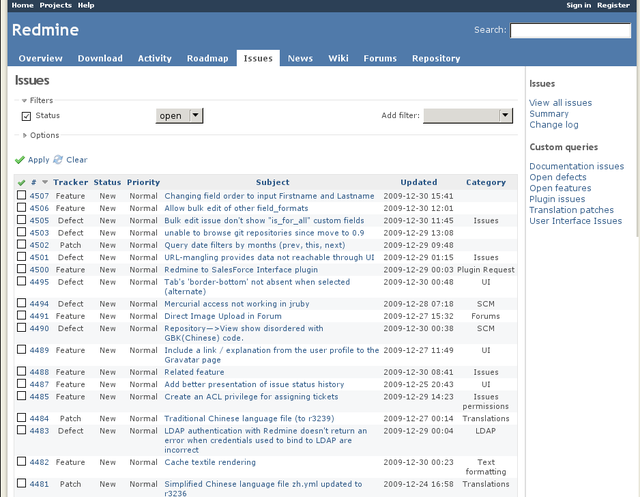Click the '2009-12-30 15:41' updated cell
640x497 pixels.
point(418,196)
